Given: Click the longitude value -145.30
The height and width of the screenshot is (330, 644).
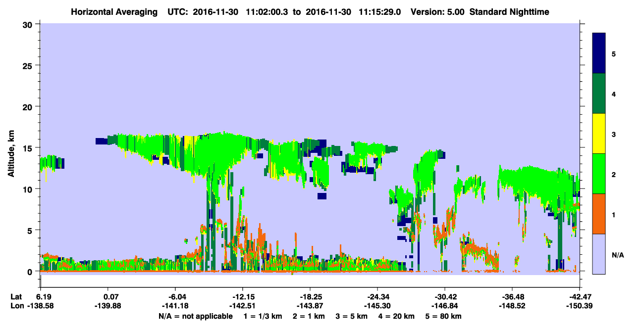Looking at the screenshot, I should (x=377, y=306).
